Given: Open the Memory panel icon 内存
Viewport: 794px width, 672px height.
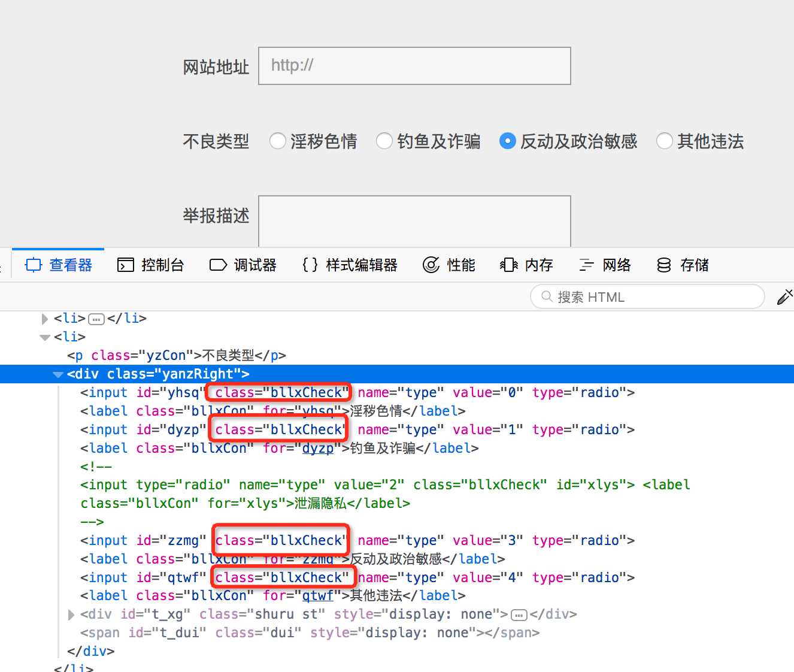Looking at the screenshot, I should 509,265.
